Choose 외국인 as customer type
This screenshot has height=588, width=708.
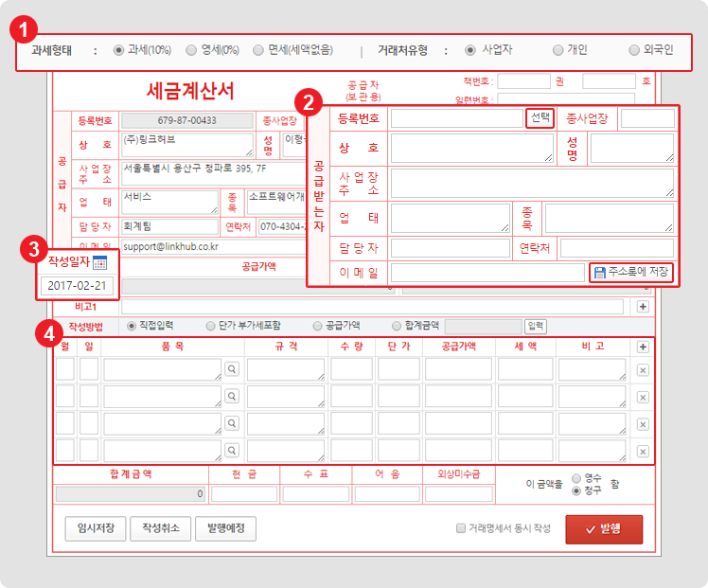pos(634,50)
